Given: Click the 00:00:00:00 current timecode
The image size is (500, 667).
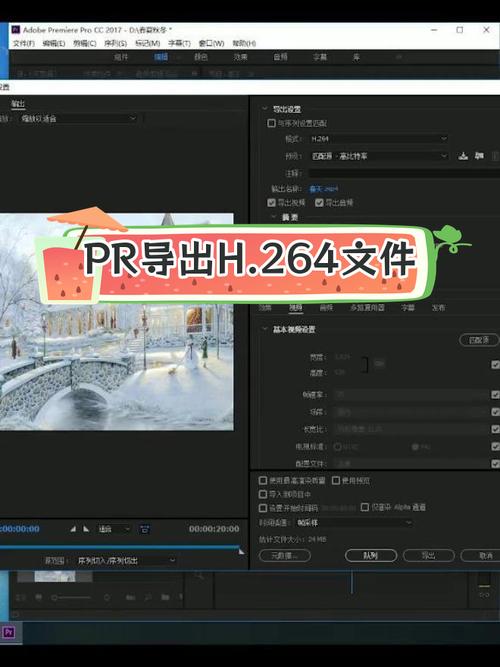Looking at the screenshot, I should point(20,529).
